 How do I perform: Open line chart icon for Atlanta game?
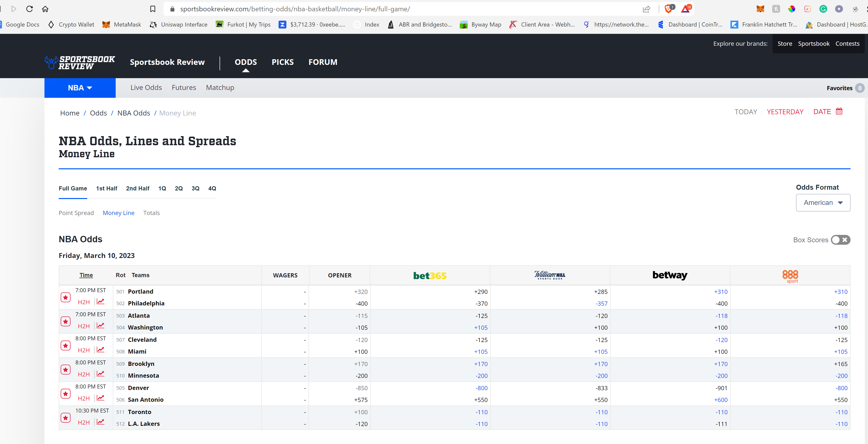[x=100, y=325]
